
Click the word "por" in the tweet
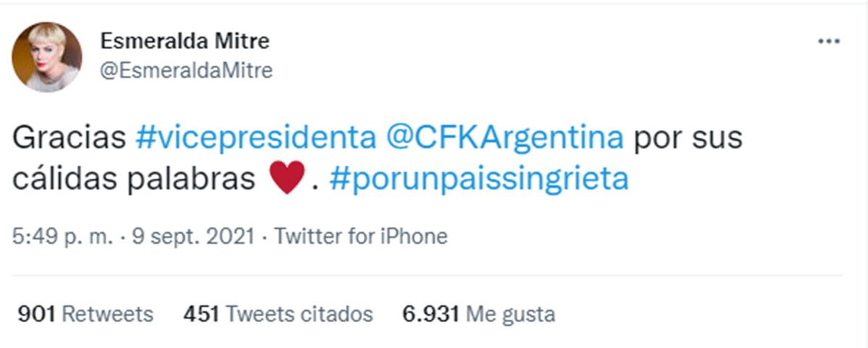658,137
